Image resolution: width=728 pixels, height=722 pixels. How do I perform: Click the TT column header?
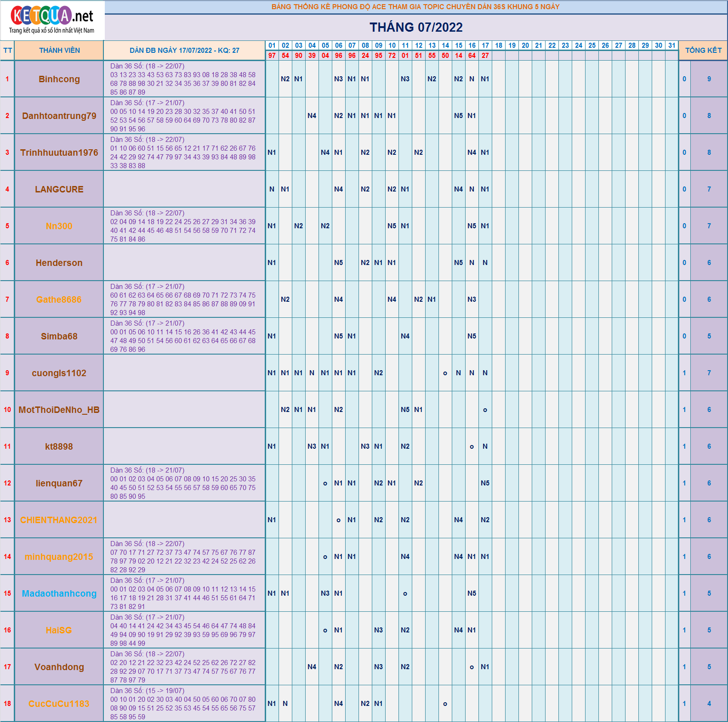tap(7, 51)
